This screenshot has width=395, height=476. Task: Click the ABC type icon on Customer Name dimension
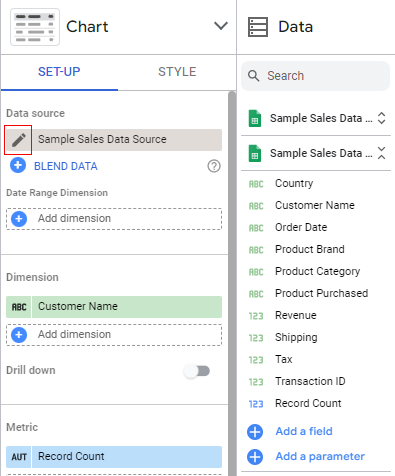tap(19, 307)
